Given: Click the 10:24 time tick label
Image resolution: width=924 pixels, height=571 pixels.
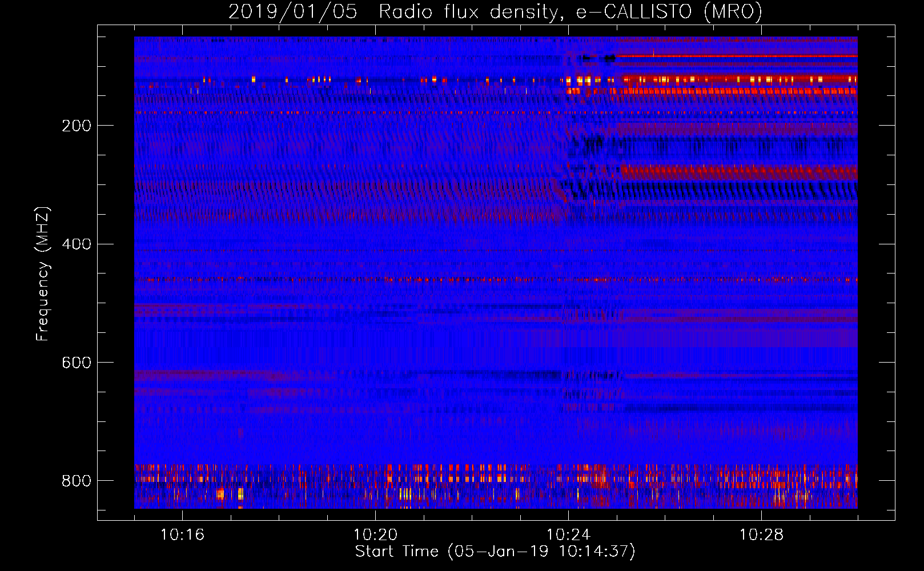Looking at the screenshot, I should click(568, 535).
